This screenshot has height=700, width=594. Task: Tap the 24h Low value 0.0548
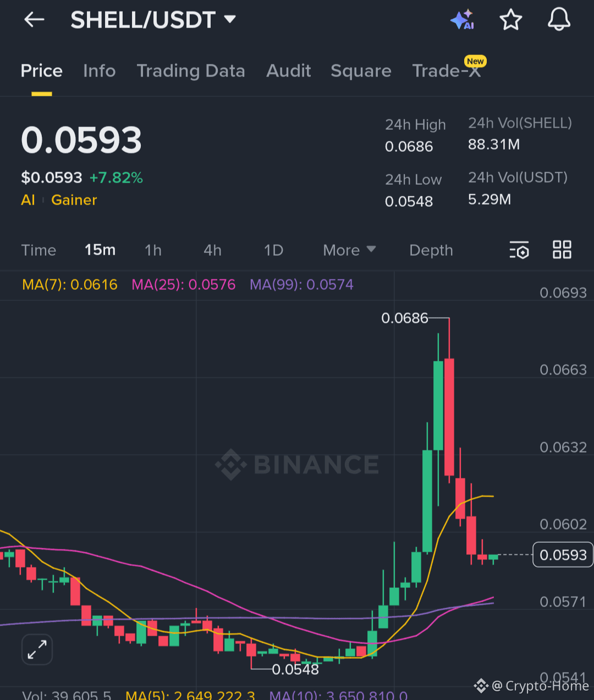click(x=409, y=201)
